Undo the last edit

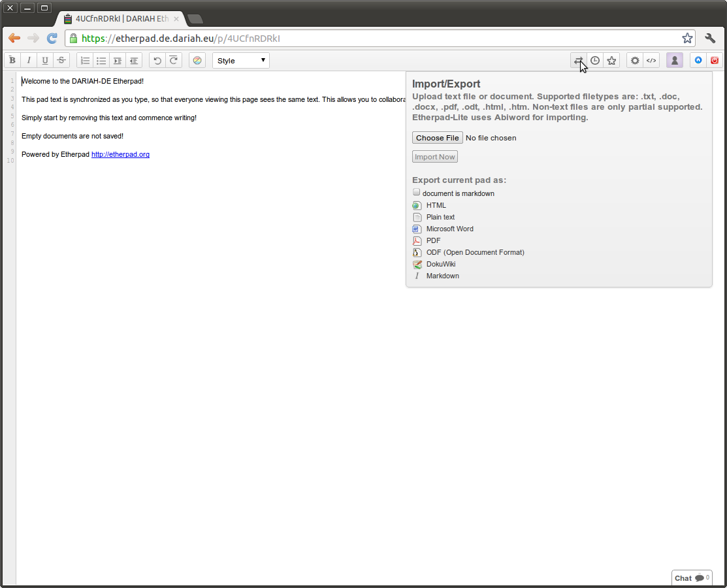157,61
